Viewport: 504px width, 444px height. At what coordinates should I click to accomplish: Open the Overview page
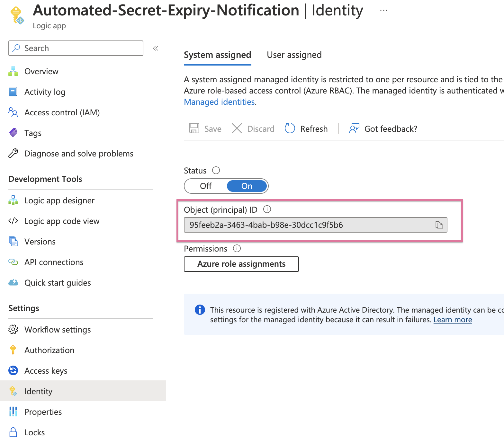[41, 71]
